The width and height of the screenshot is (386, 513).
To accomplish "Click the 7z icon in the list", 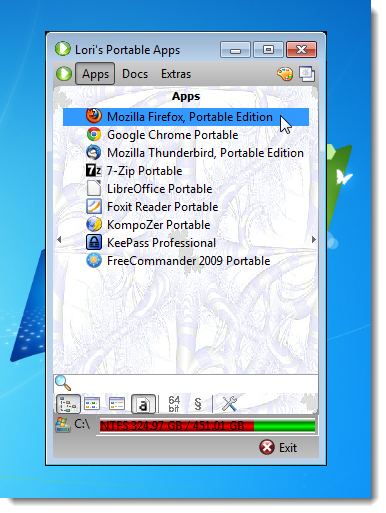I will (94, 170).
